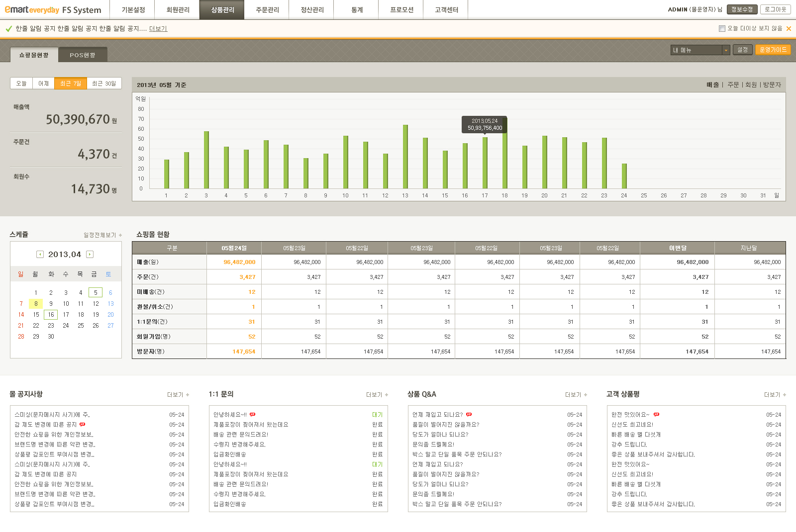Open first 제품포장이 찢어져서 왔는데요 inquiry
This screenshot has width=796, height=532.
(251, 425)
